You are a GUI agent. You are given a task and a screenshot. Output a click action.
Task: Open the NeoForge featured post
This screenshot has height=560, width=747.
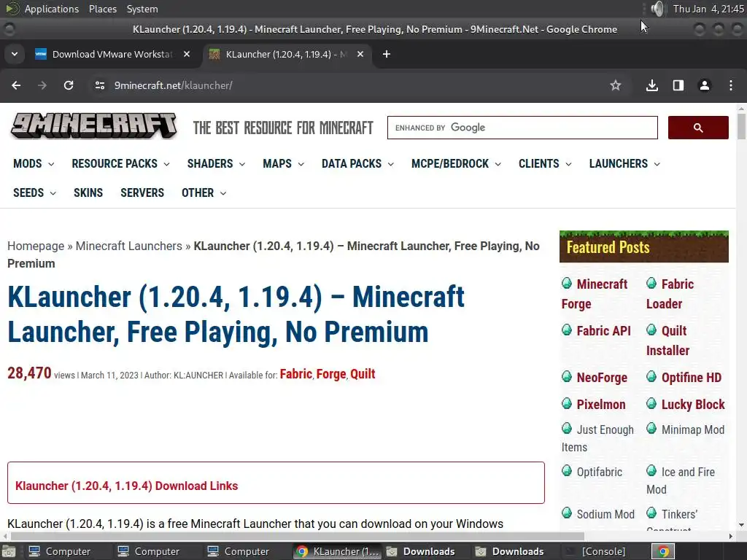602,377
